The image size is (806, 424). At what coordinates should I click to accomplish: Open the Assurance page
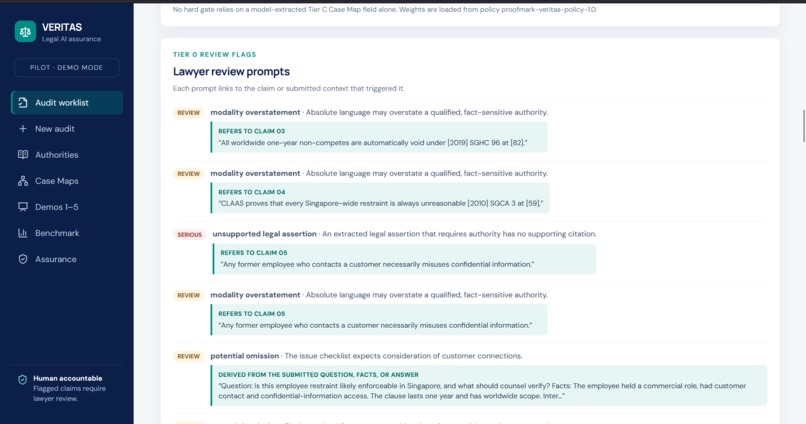click(67, 259)
